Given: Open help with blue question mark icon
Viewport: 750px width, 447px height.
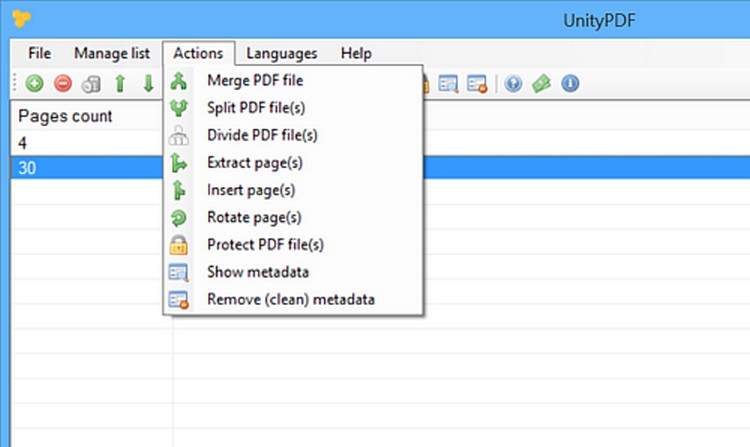Looking at the screenshot, I should [x=514, y=84].
